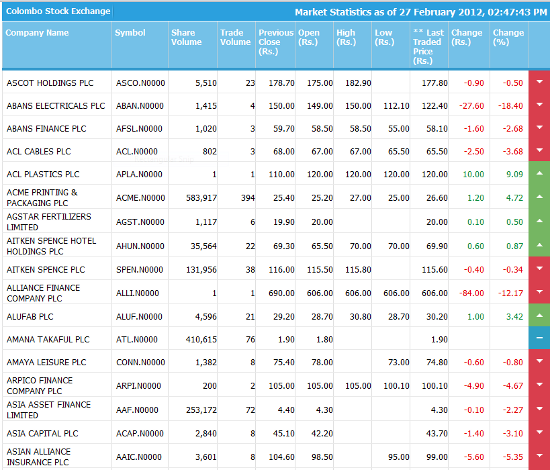
Task: Select the ALUFAB PLC company name
Action: pos(30,317)
